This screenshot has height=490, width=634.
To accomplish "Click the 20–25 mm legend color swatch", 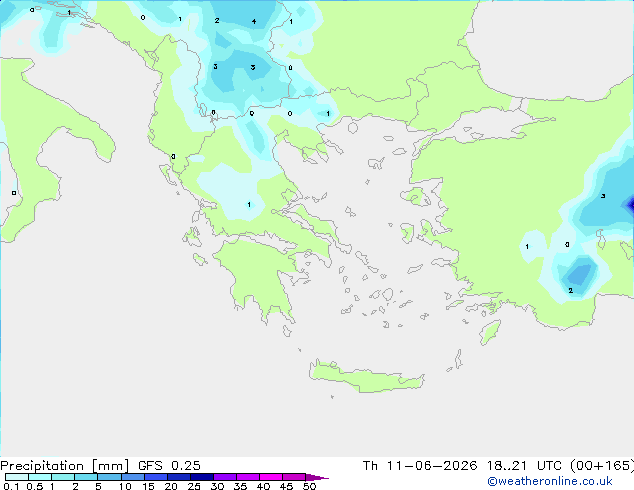I will click(x=179, y=477).
